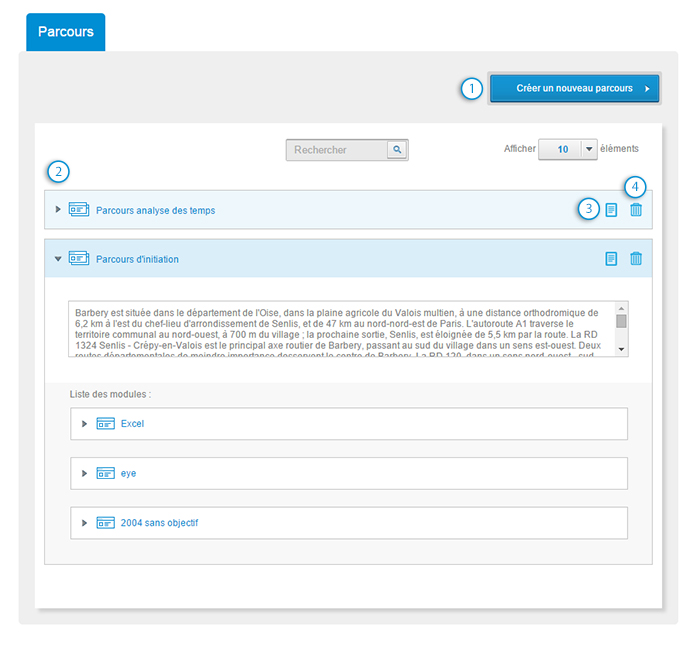Delete Parcours analyse des temps trash icon
This screenshot has height=647, width=700.
[636, 209]
